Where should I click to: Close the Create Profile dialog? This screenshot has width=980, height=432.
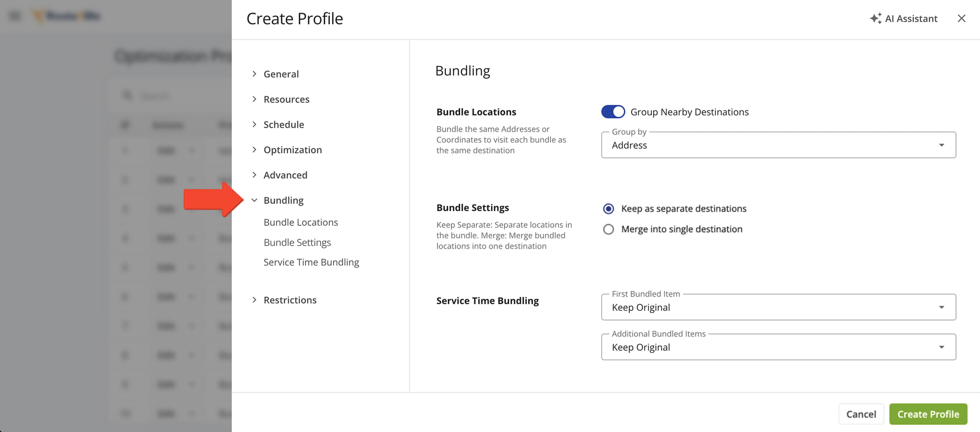point(961,18)
